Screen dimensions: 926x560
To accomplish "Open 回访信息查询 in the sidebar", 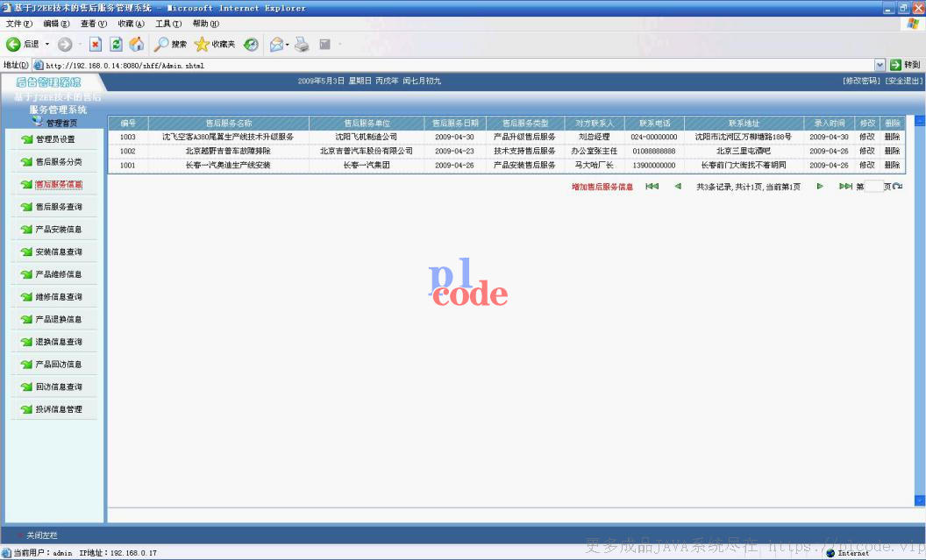I will coord(59,386).
